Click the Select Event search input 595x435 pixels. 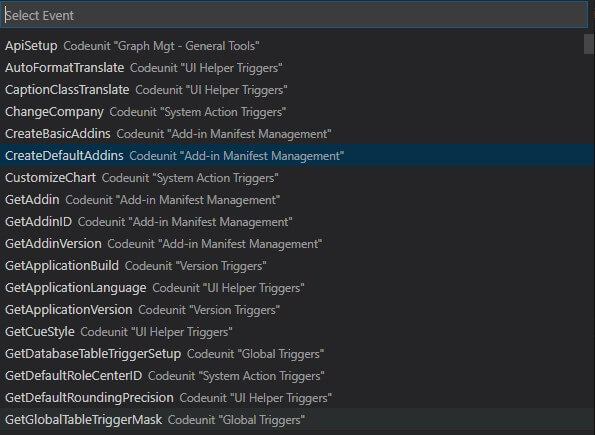pos(294,15)
